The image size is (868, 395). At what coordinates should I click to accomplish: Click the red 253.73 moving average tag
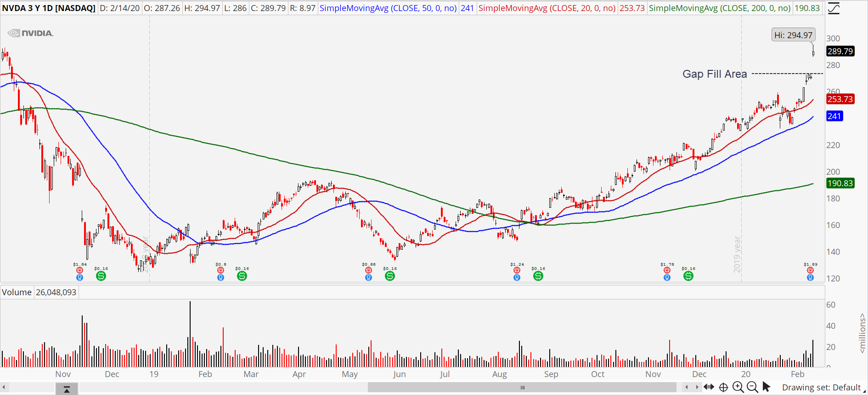pos(840,99)
